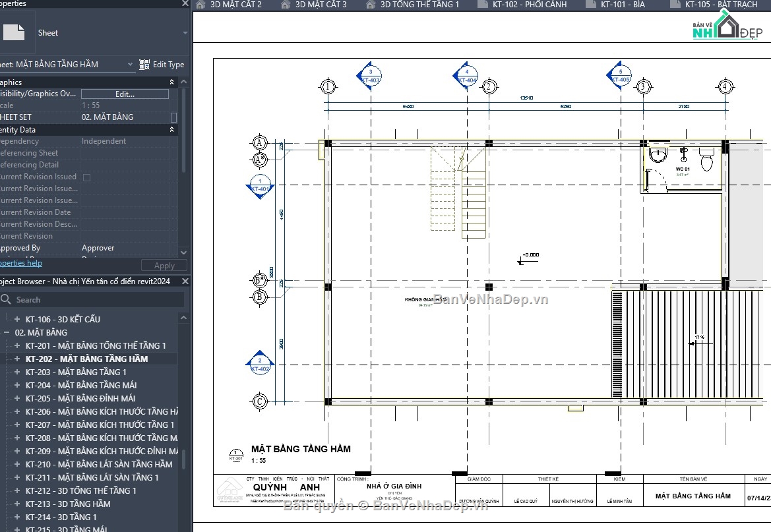Expand KT-210 - MẶT BẰNG LÁT SÀN TẦNG HẦM
Screen dimensions: 771x532
click(17, 464)
